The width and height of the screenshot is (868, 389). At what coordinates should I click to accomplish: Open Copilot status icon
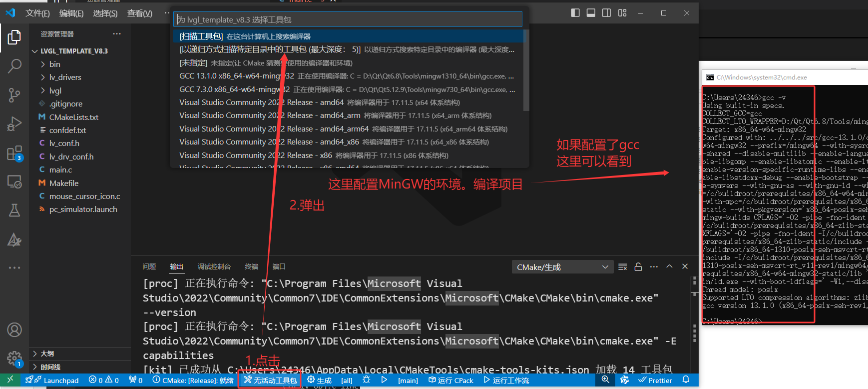pos(624,380)
